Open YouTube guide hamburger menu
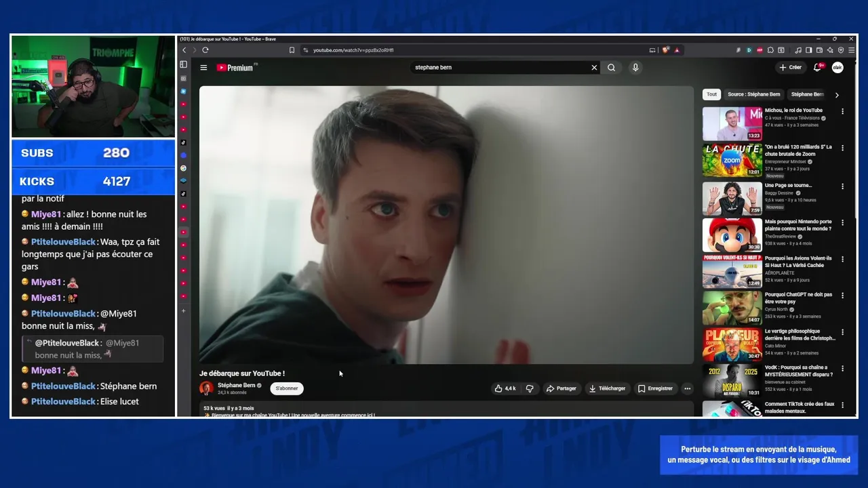The height and width of the screenshot is (488, 868). (x=203, y=68)
